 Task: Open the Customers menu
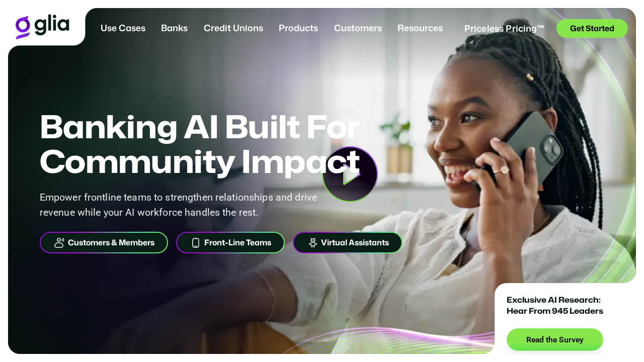coord(358,28)
